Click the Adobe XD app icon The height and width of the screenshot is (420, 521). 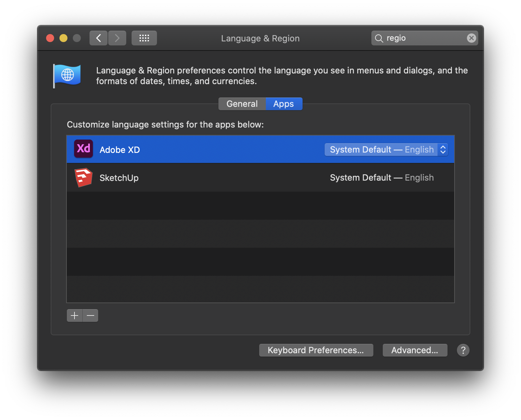pos(83,149)
